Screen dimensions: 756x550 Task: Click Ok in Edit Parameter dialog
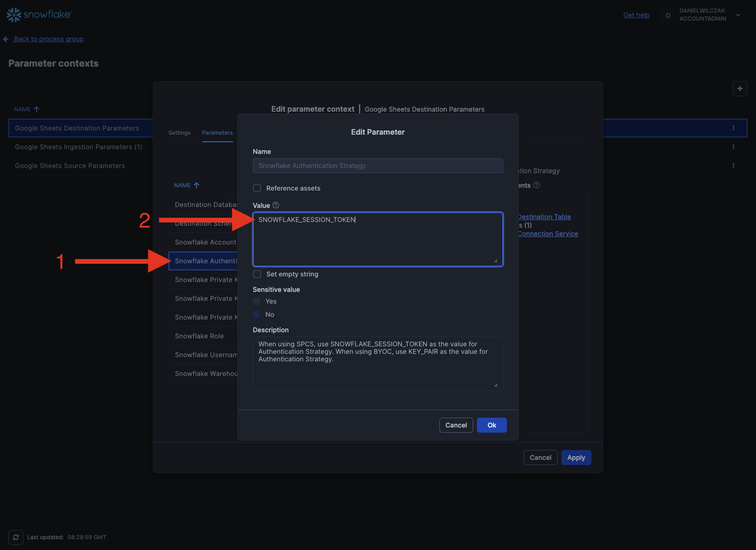491,425
